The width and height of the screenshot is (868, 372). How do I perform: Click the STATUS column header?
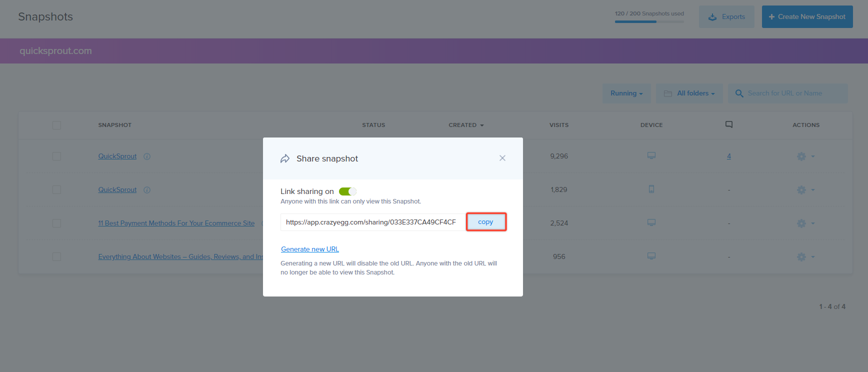coord(373,125)
